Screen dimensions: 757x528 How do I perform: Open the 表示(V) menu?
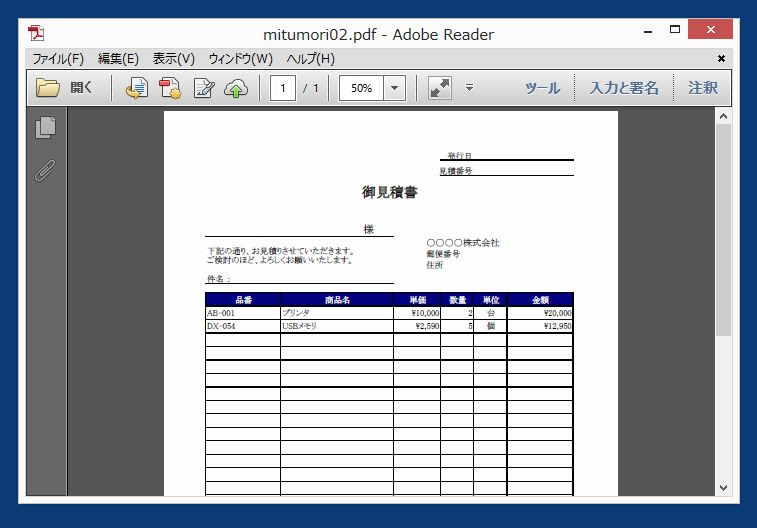(174, 59)
